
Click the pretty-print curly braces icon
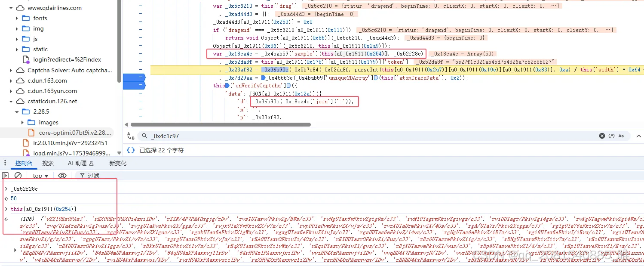coord(131,150)
